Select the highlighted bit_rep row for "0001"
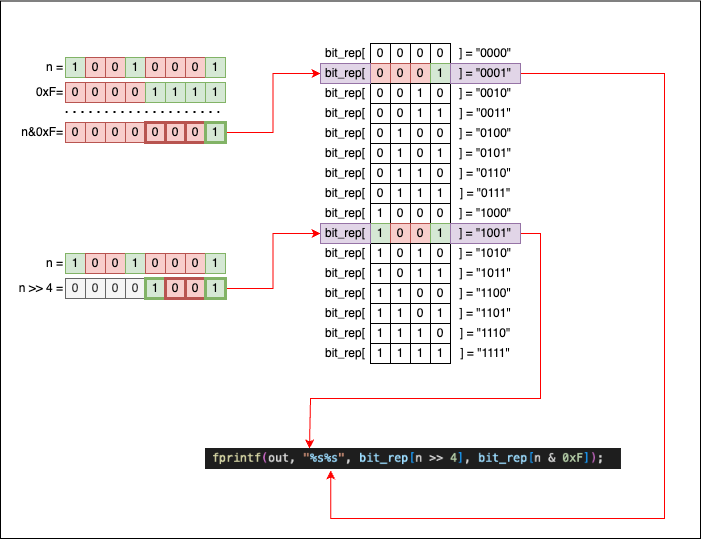This screenshot has width=701, height=539. 420,73
